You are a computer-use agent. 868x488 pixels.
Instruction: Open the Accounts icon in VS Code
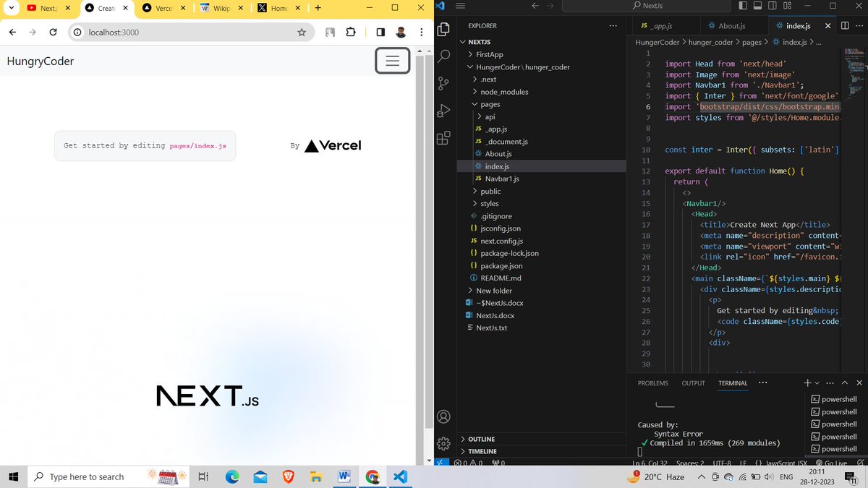444,417
